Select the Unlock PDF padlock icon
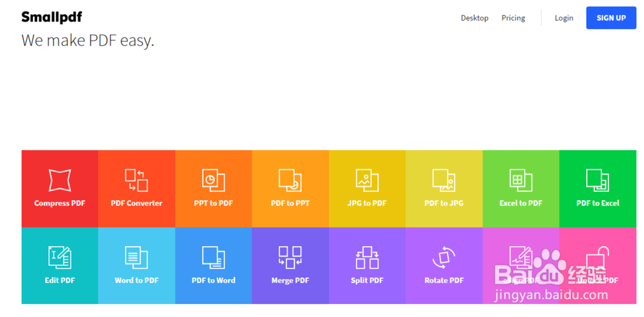 pyautogui.click(x=598, y=257)
